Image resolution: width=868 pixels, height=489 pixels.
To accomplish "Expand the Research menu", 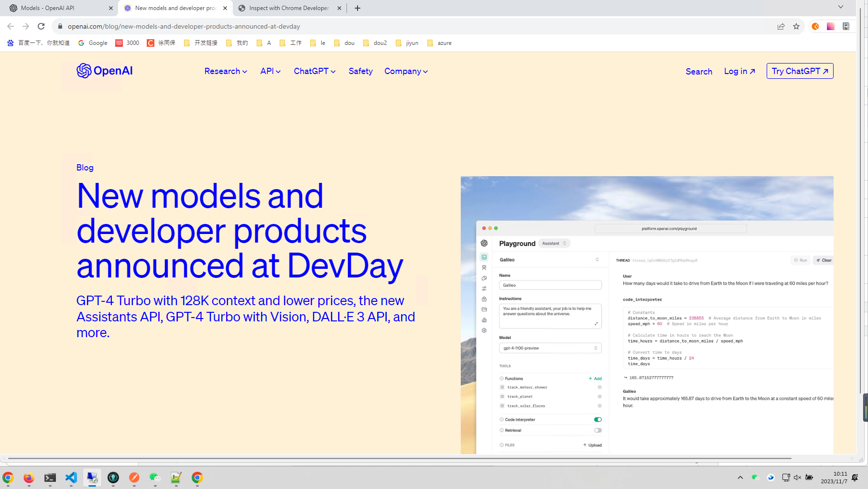I will [x=226, y=71].
